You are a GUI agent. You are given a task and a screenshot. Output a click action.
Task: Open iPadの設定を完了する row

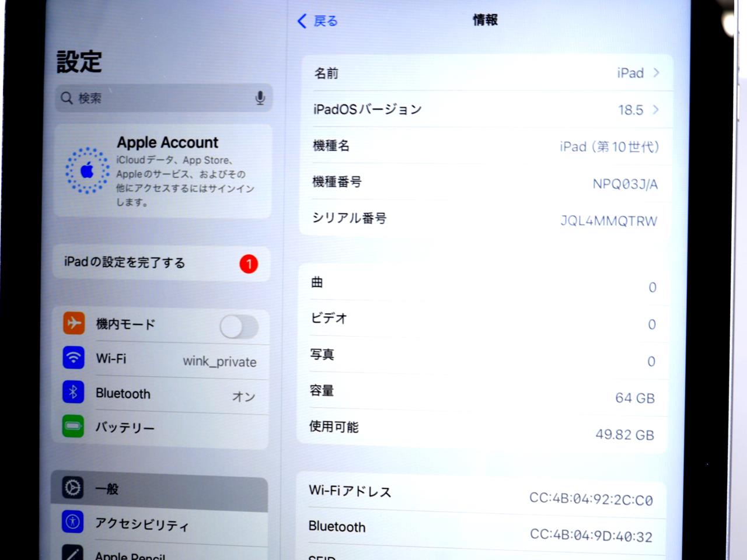pyautogui.click(x=162, y=263)
